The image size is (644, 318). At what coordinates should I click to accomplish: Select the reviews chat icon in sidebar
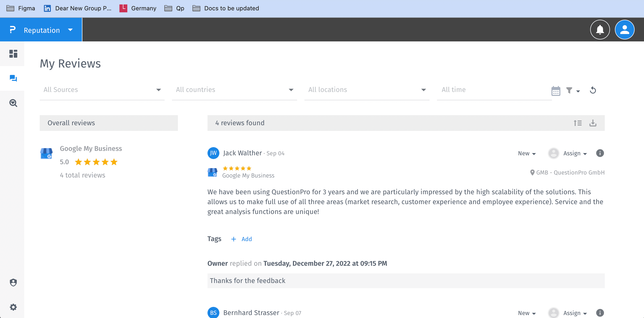(13, 78)
